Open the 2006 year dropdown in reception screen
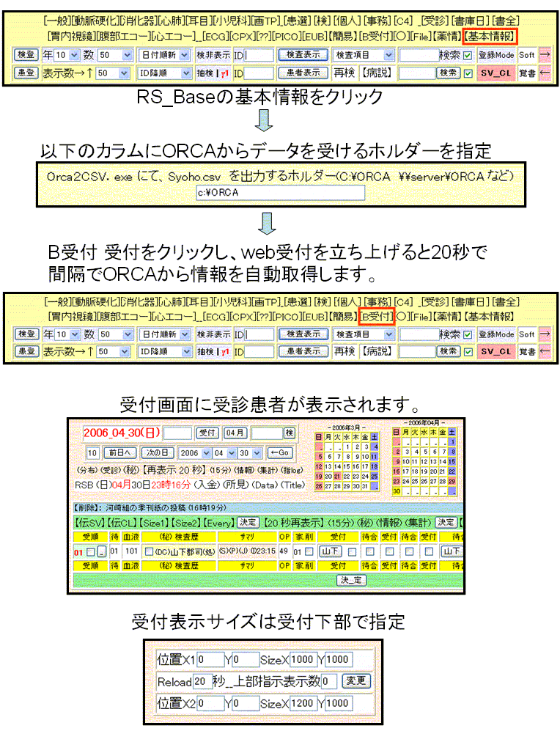 pyautogui.click(x=195, y=452)
